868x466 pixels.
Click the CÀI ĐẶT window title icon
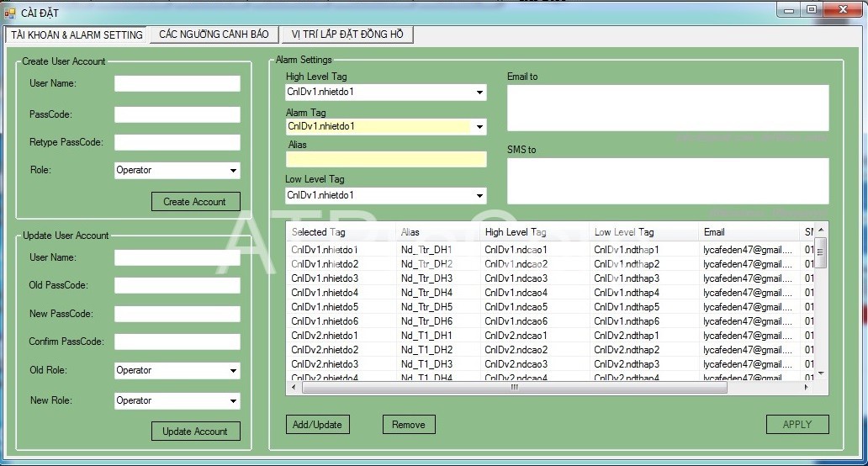tap(10, 13)
